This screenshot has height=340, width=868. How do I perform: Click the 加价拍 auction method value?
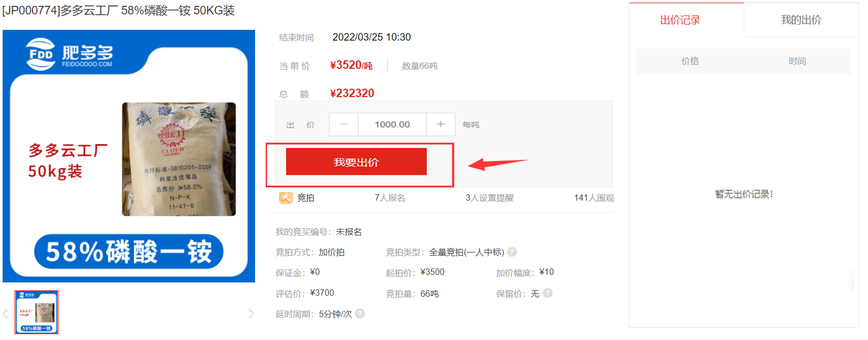[x=332, y=252]
